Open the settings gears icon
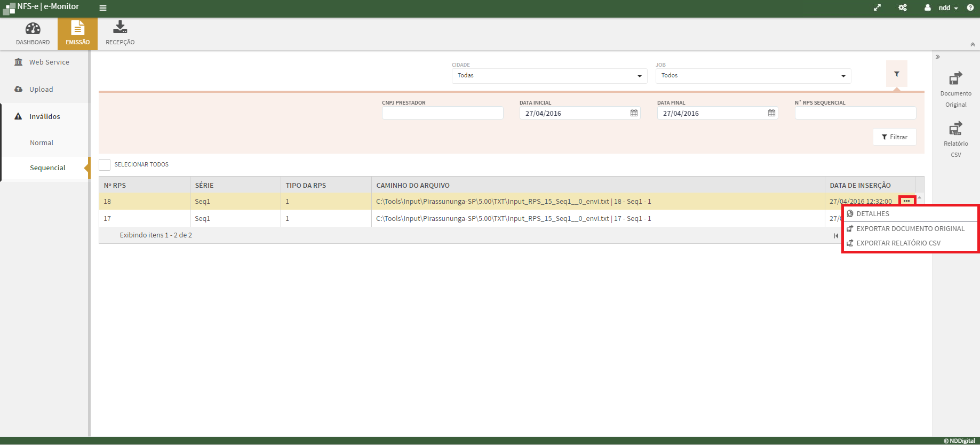Image resolution: width=980 pixels, height=445 pixels. coord(903,8)
